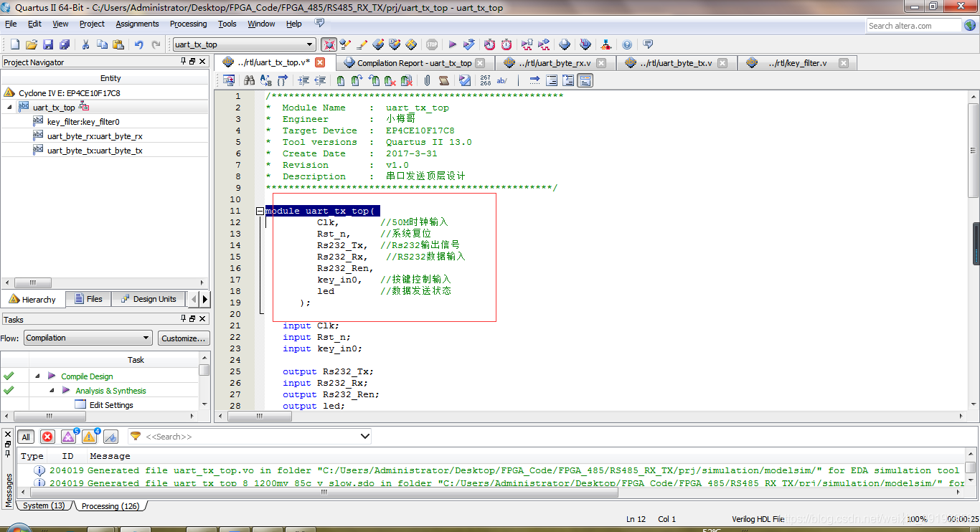Start compilation with the purple play icon
Viewport: 980px width, 532px height.
tap(453, 44)
